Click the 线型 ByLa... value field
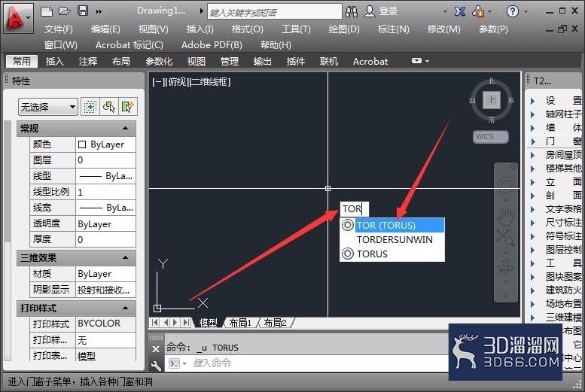Image resolution: width=585 pixels, height=392 pixels. 105,175
